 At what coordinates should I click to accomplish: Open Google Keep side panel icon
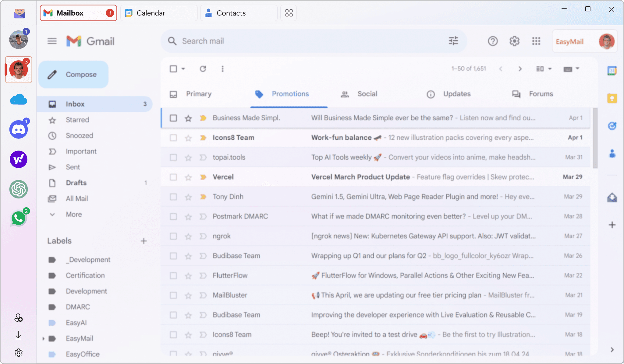click(x=612, y=98)
